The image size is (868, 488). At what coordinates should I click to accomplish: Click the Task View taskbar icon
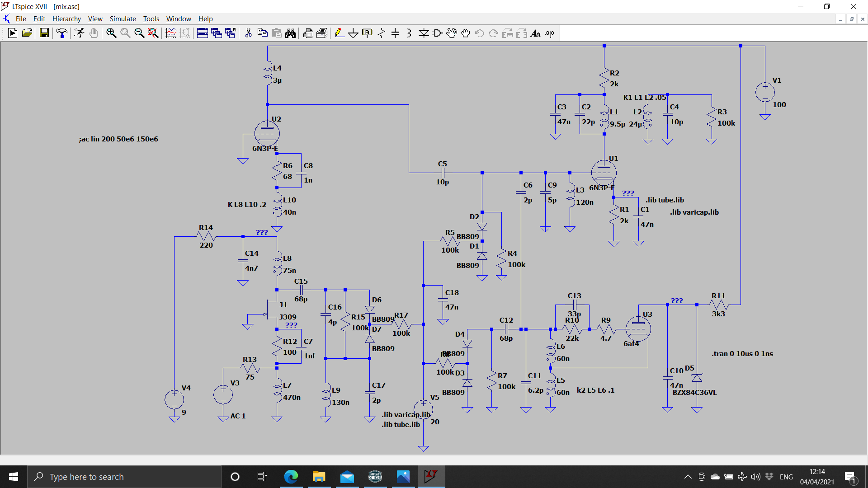(x=262, y=477)
